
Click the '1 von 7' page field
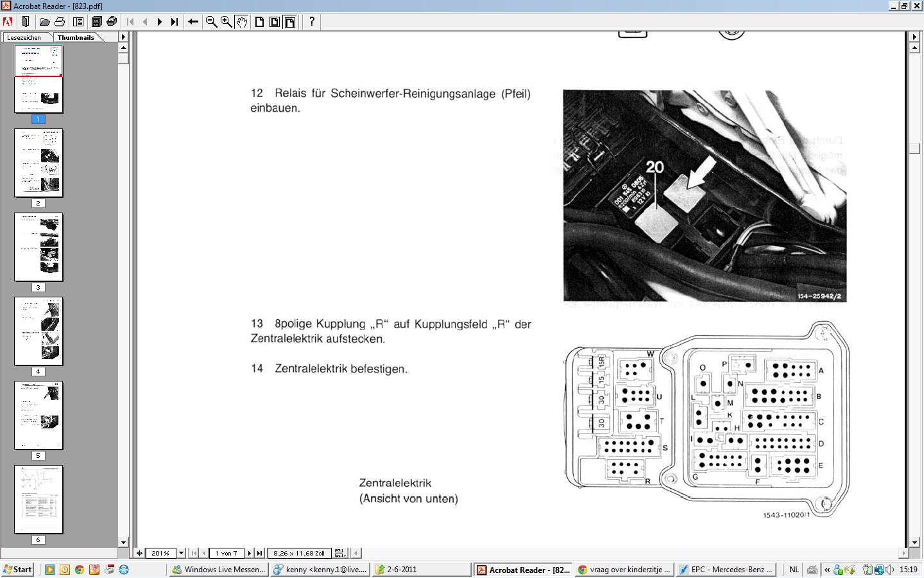[227, 553]
